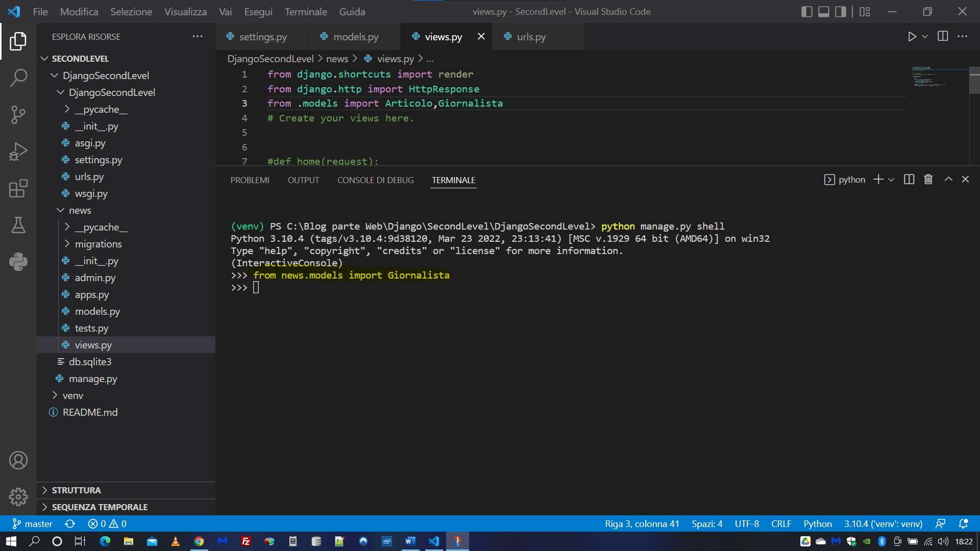Viewport: 980px width, 551px height.
Task: Open editor more actions ellipsis
Action: pyautogui.click(x=963, y=36)
